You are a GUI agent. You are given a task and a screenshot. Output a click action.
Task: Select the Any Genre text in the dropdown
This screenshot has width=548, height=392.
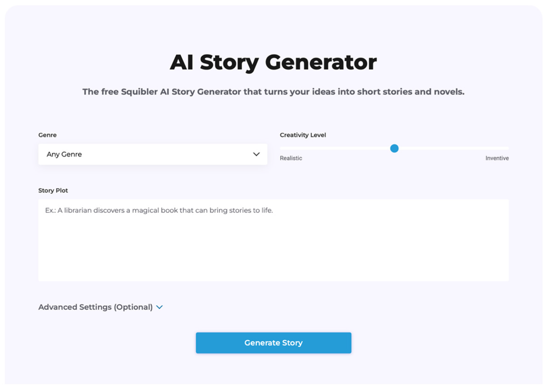[x=64, y=154]
